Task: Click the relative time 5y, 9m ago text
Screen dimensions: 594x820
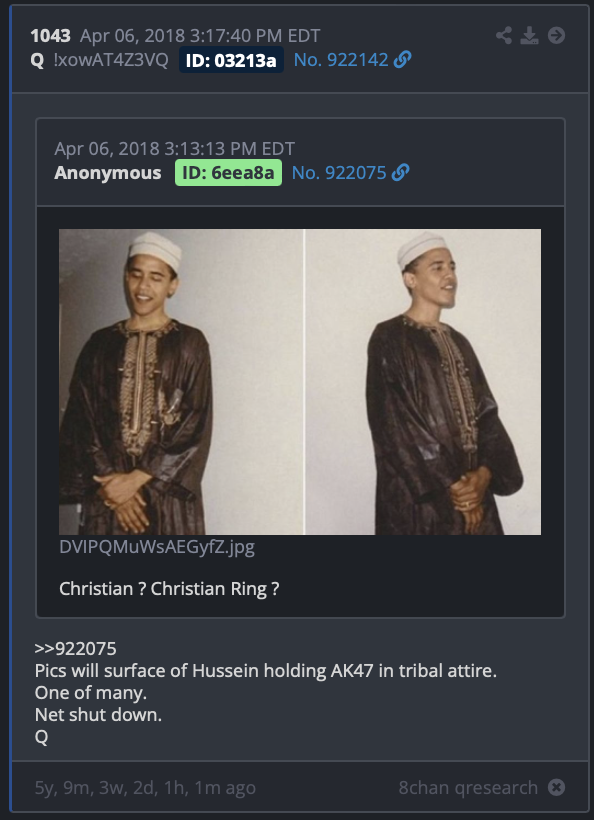Action: [145, 788]
